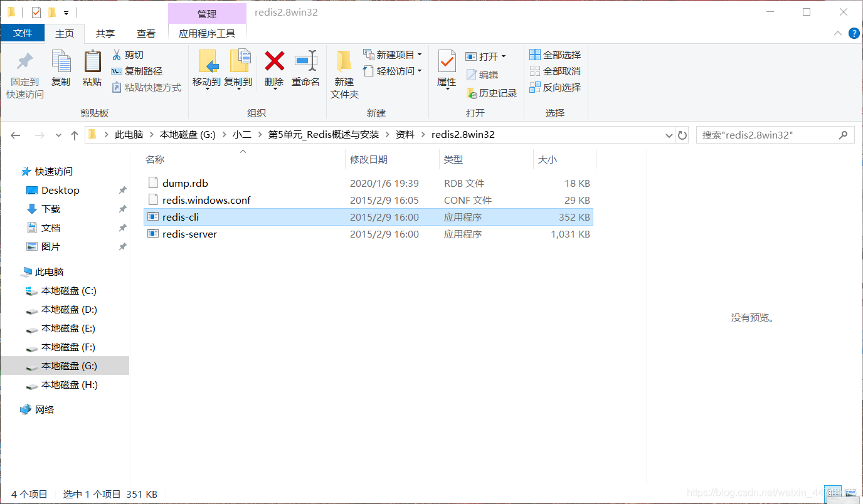The height and width of the screenshot is (504, 863).
Task: Expand the address bar history dropdown
Action: (x=669, y=135)
